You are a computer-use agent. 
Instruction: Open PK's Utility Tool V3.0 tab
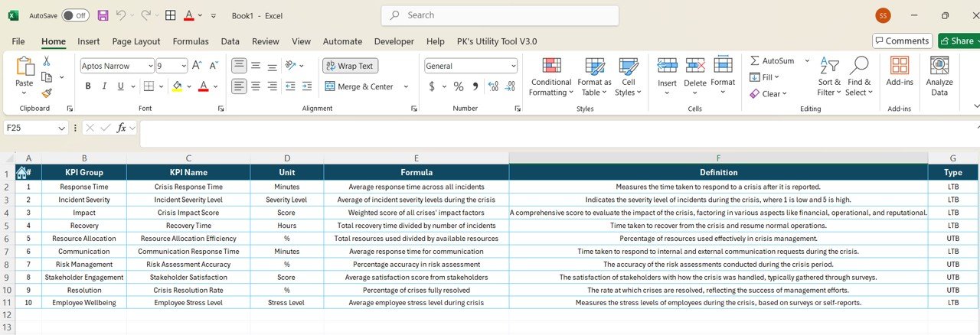pos(497,41)
